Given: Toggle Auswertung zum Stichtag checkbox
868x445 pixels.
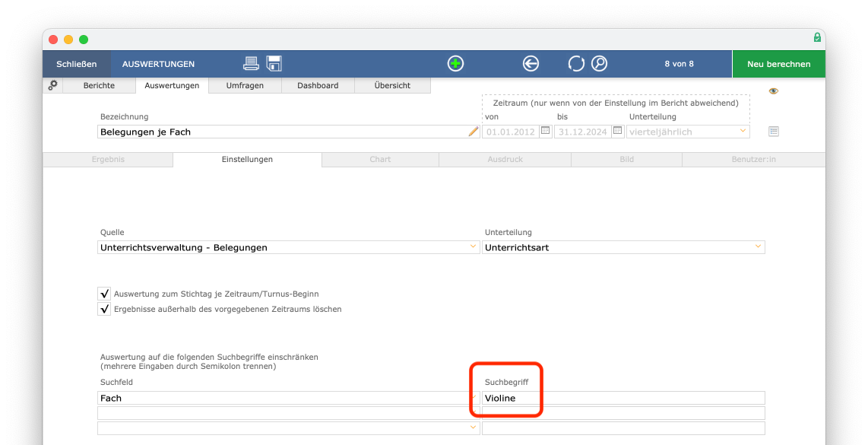Looking at the screenshot, I should (x=104, y=294).
